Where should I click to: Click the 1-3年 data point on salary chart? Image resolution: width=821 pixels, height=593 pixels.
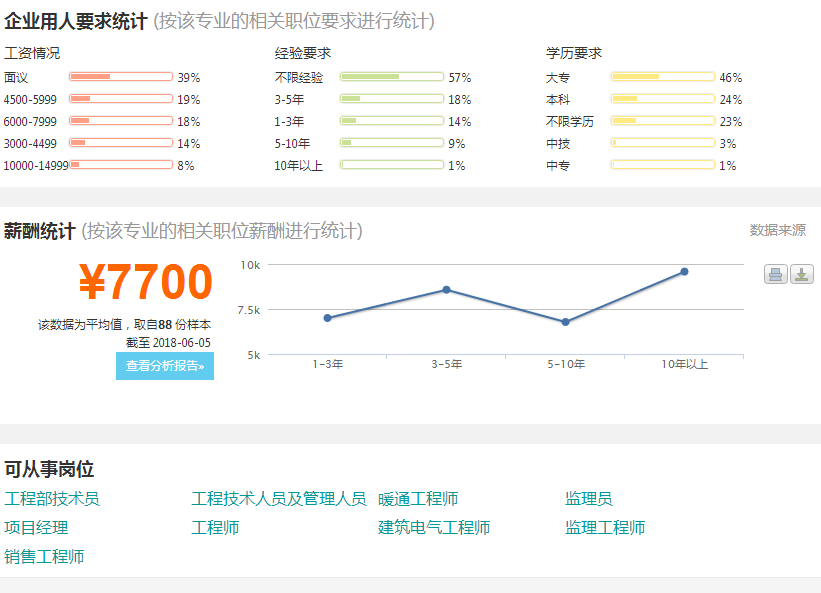(328, 318)
